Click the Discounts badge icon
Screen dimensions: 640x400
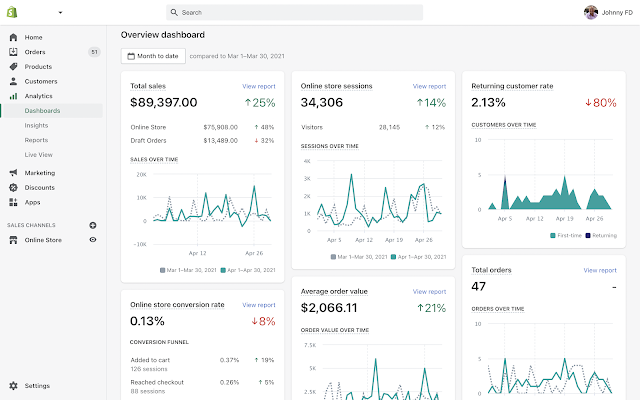(x=13, y=187)
